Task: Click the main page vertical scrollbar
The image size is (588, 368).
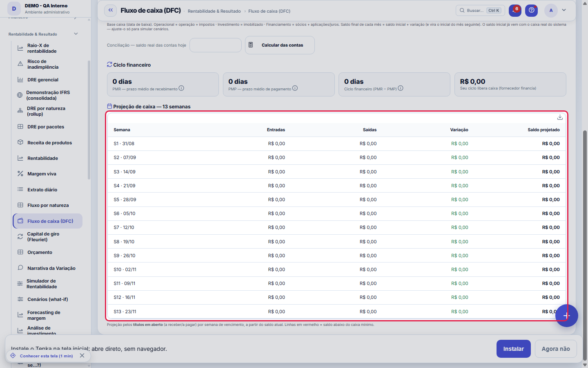Action: pos(585,245)
